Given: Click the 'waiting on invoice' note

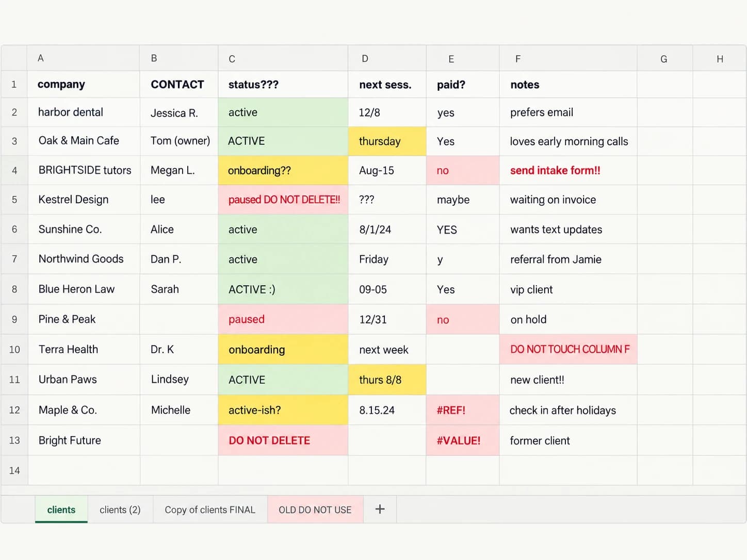Looking at the screenshot, I should pyautogui.click(x=568, y=200).
